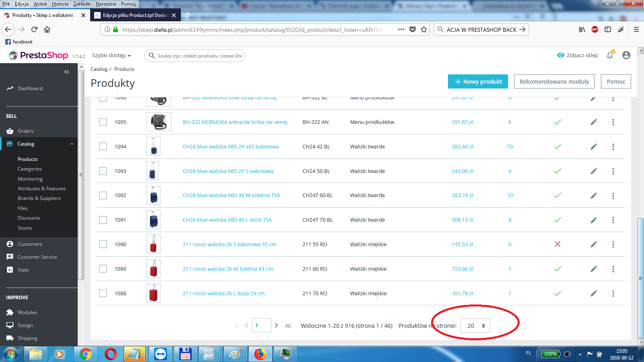Image resolution: width=644 pixels, height=362 pixels.
Task: Tick the checkbox for product 1093
Action: click(103, 171)
